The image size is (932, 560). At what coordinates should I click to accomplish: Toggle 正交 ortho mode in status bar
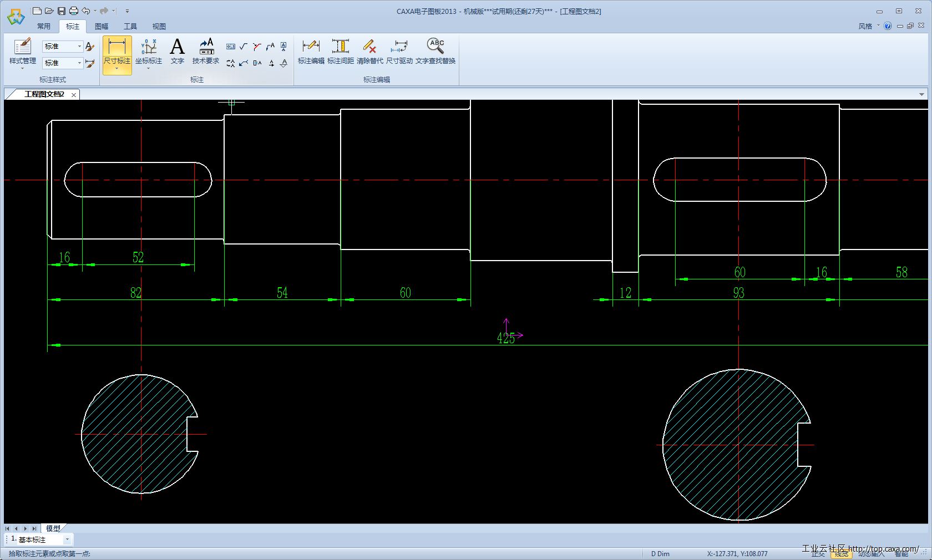click(x=818, y=553)
